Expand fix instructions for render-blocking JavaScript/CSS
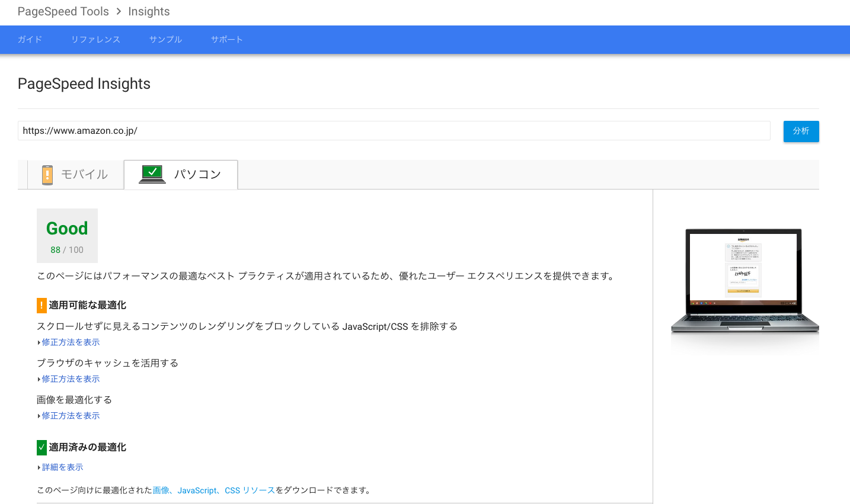 pos(71,342)
